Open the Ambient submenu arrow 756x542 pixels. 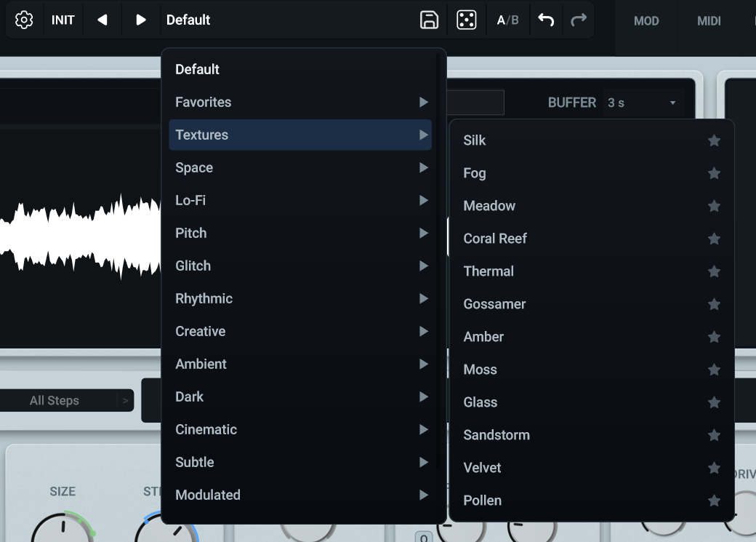pyautogui.click(x=423, y=364)
